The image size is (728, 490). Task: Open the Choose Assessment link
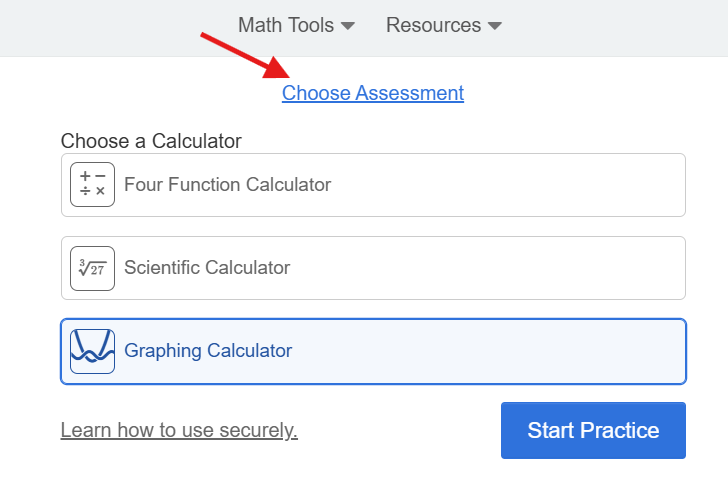373,93
